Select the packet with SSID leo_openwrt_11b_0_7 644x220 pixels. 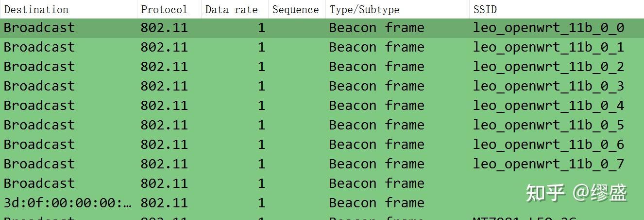click(x=322, y=164)
